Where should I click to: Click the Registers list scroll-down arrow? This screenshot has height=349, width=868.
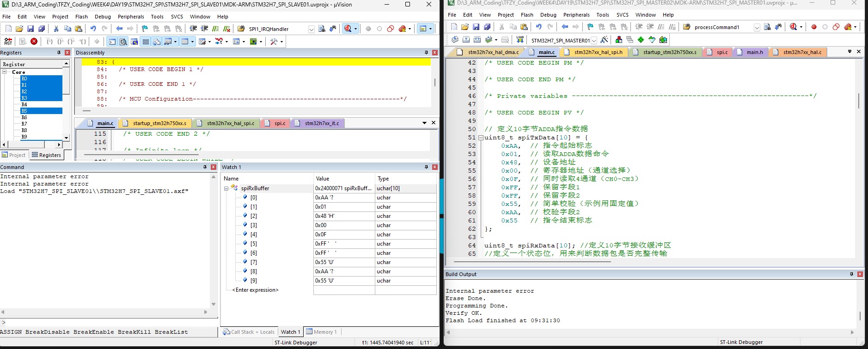66,138
